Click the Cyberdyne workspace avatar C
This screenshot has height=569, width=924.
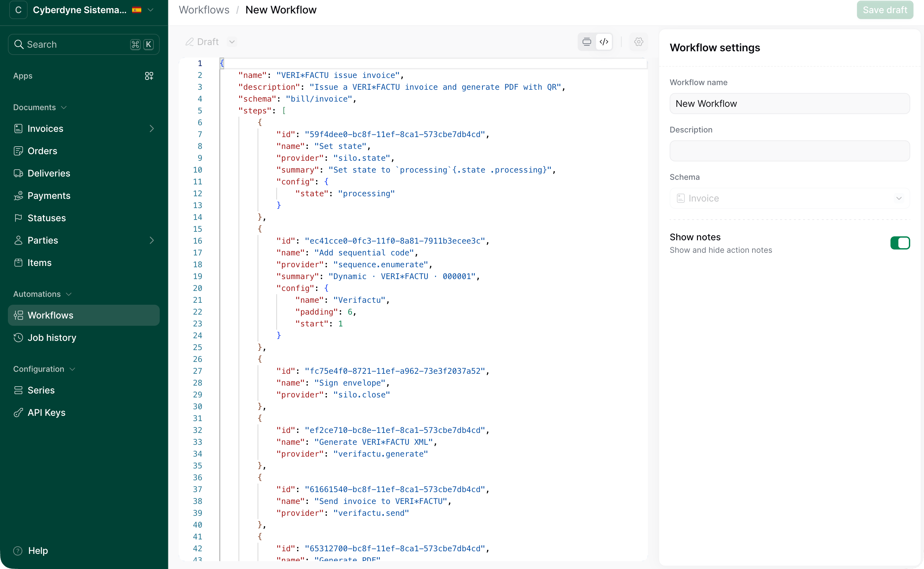18,10
